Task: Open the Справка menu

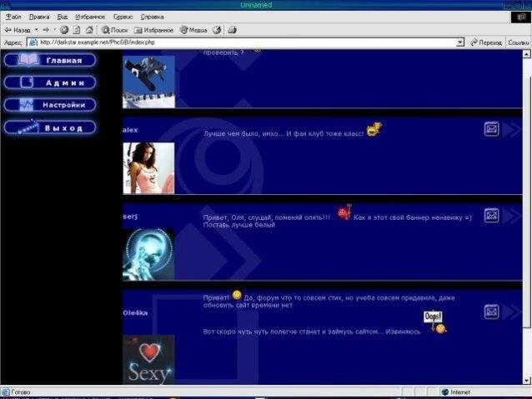Action: [152, 17]
